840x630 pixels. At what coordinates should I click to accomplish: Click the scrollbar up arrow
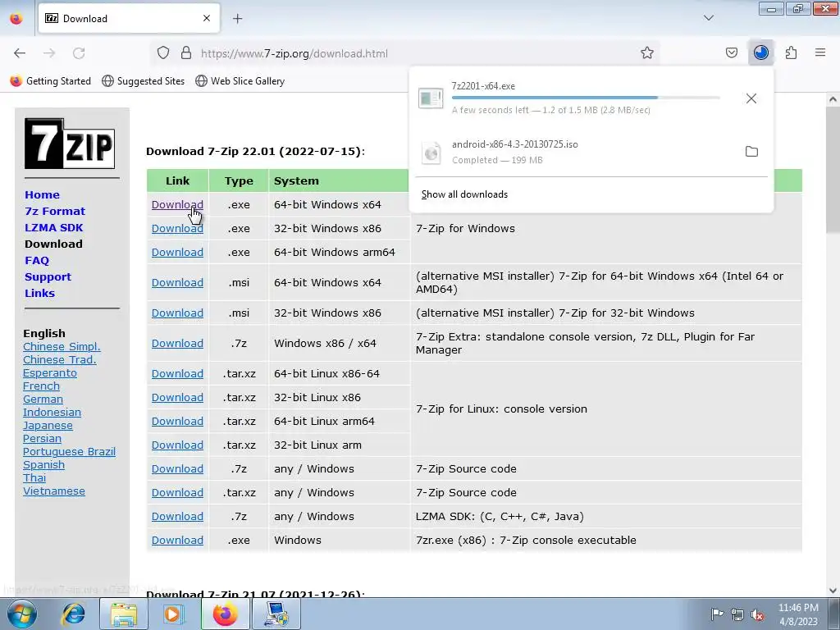tap(832, 99)
